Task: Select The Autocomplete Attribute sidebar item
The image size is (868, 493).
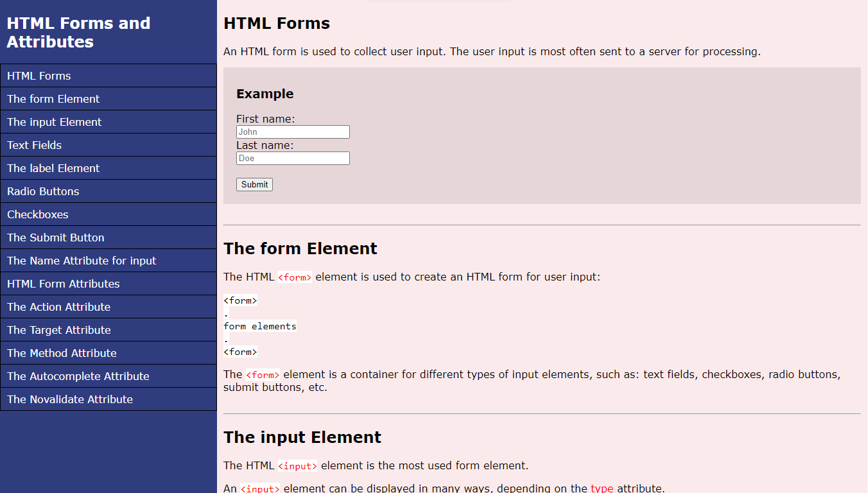Action: 108,376
